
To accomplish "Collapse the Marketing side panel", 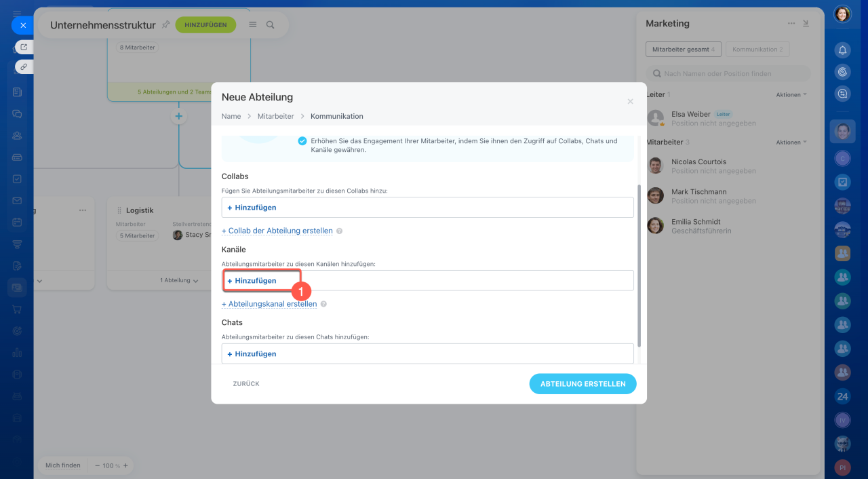I will point(806,23).
